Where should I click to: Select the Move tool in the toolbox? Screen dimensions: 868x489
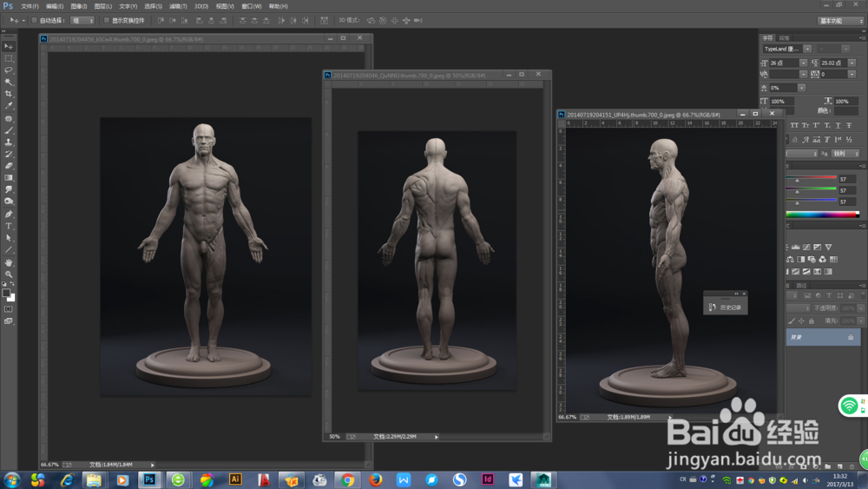click(9, 47)
